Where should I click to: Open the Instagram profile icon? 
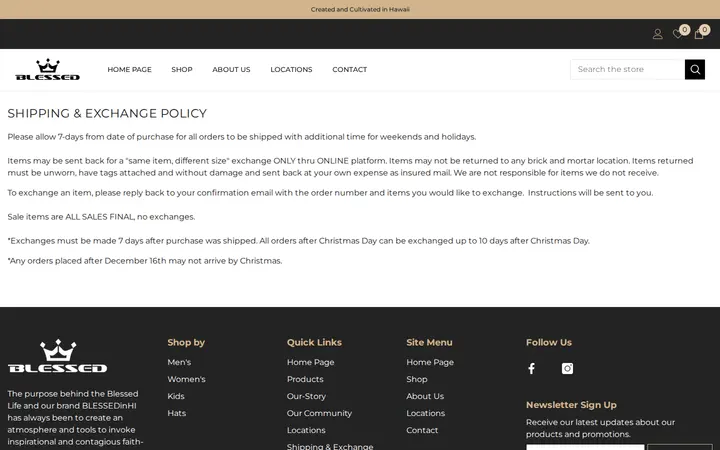[x=567, y=368]
